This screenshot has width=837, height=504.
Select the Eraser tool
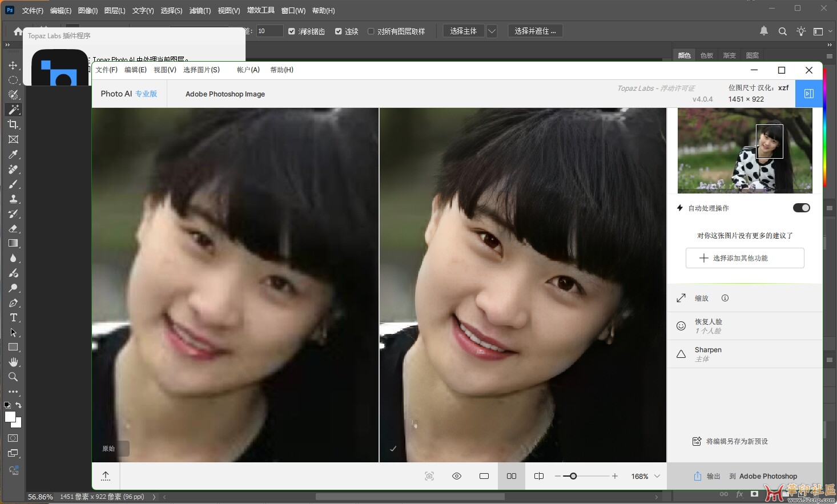[x=13, y=228]
